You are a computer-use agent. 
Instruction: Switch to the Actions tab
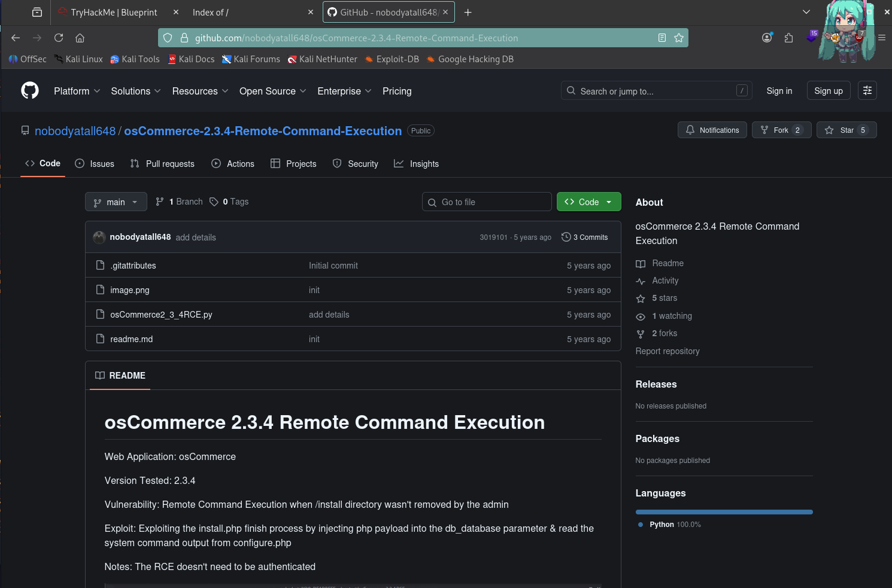pos(233,163)
